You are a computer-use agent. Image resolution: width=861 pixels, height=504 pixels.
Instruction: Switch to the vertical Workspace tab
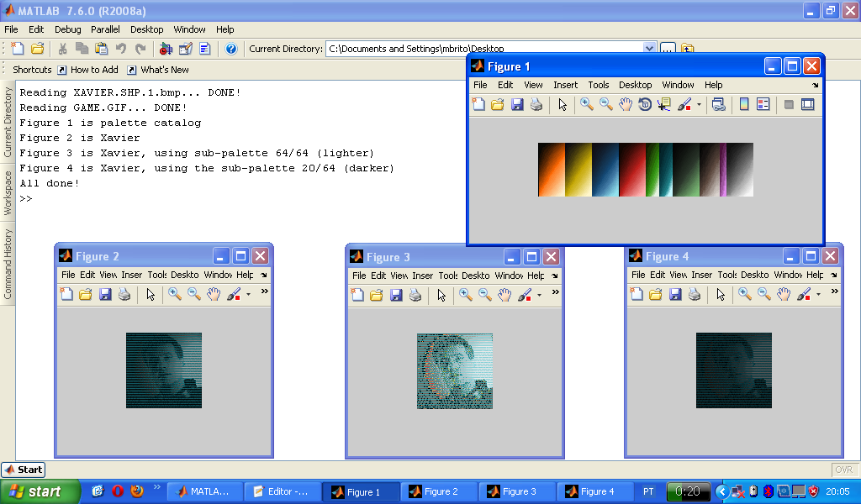click(8, 192)
